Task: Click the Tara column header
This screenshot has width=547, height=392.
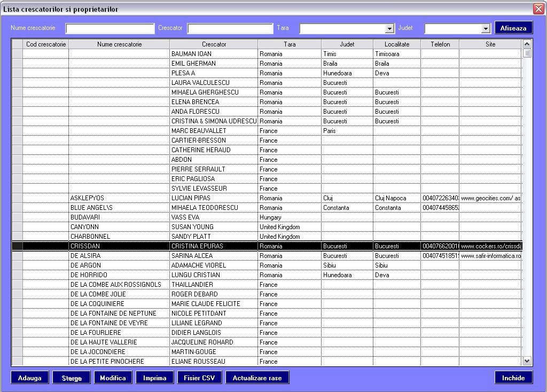Action: coord(290,44)
